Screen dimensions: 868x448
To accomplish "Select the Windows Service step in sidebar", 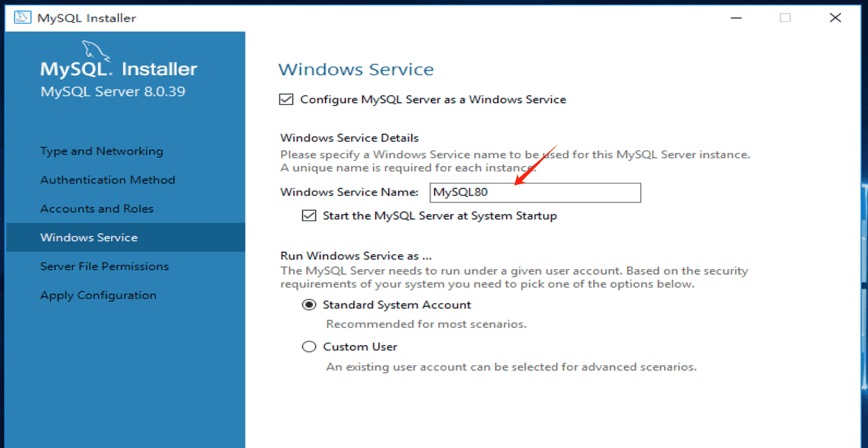I will 125,237.
